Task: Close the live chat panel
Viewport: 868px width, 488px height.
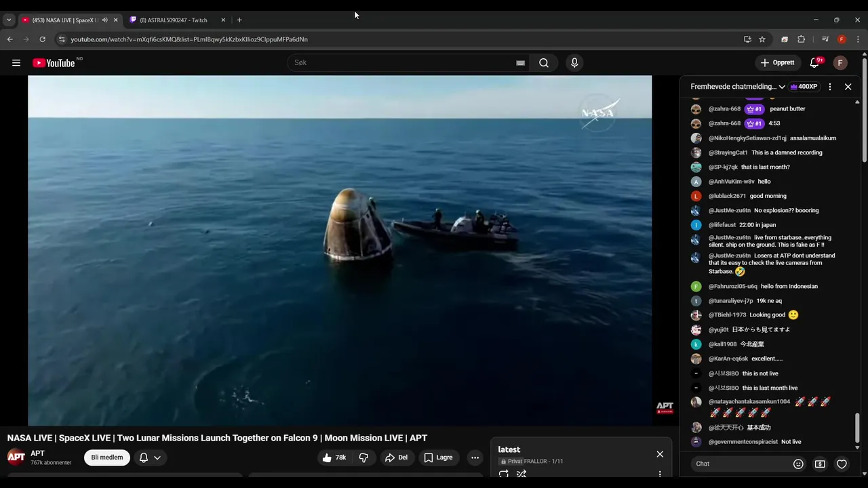Action: click(848, 87)
